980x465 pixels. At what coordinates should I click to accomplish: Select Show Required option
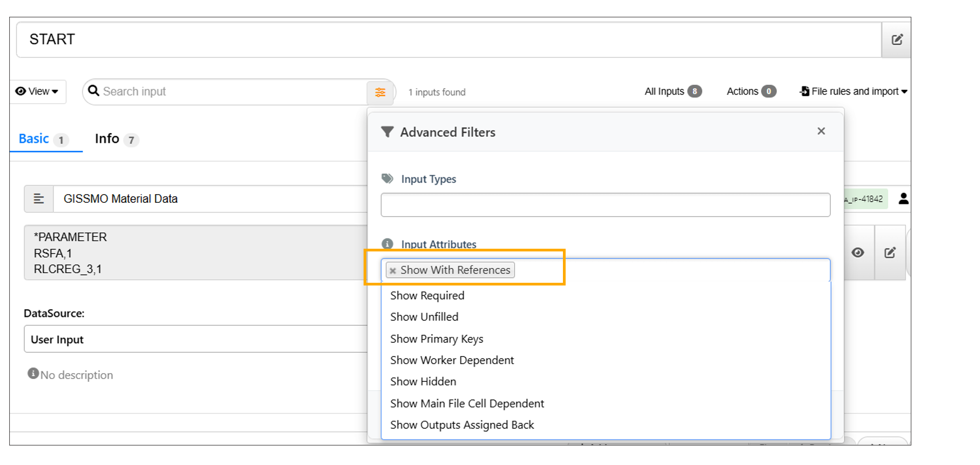427,296
